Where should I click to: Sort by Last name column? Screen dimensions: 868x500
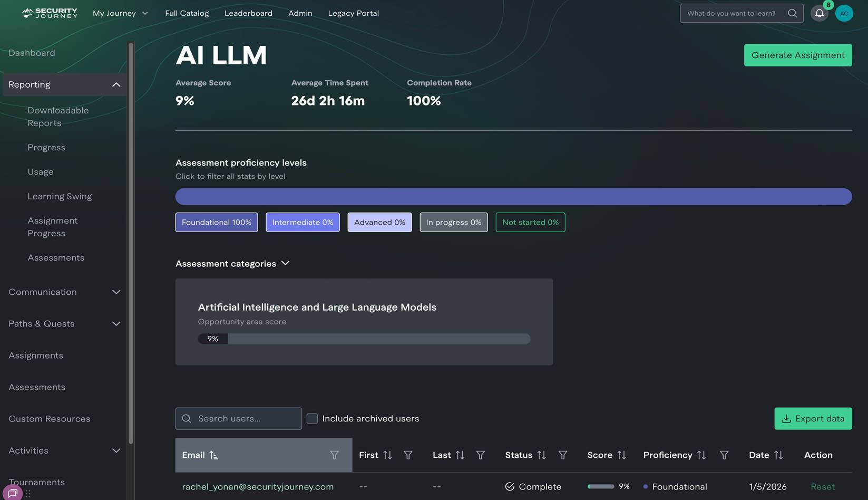pyautogui.click(x=460, y=455)
